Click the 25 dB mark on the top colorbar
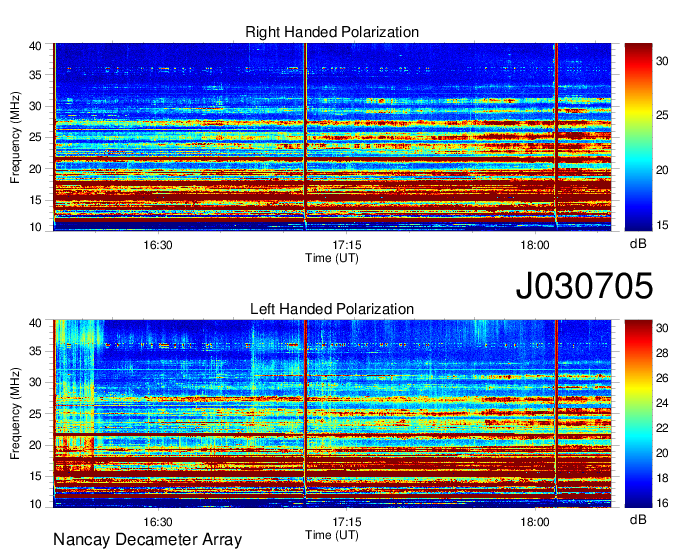Image resolution: width=680 pixels, height=552 pixels. click(x=662, y=115)
